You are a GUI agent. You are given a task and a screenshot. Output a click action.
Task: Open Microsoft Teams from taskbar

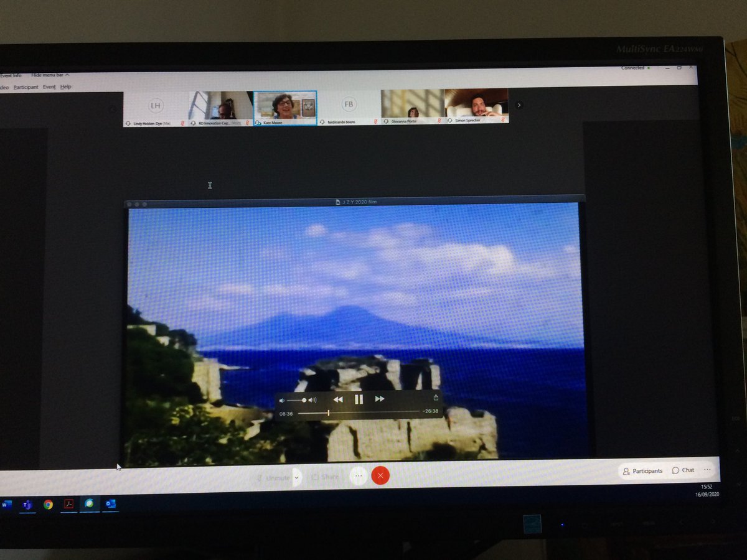click(x=27, y=505)
